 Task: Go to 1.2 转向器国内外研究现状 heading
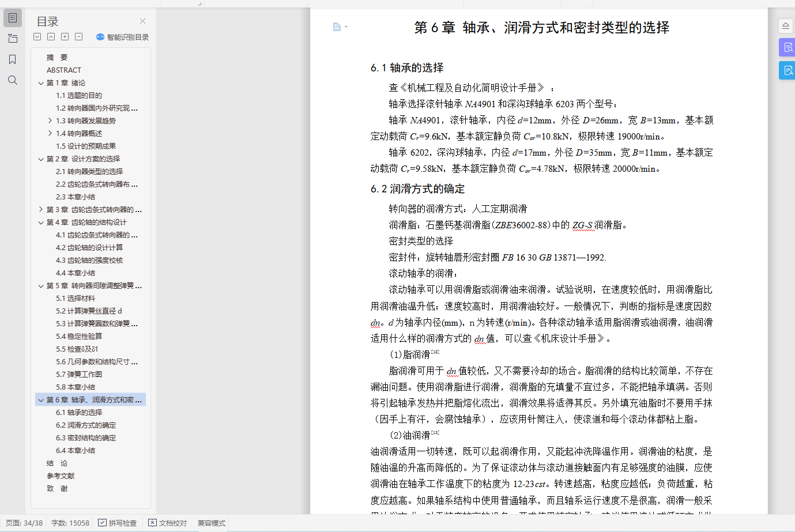click(97, 108)
